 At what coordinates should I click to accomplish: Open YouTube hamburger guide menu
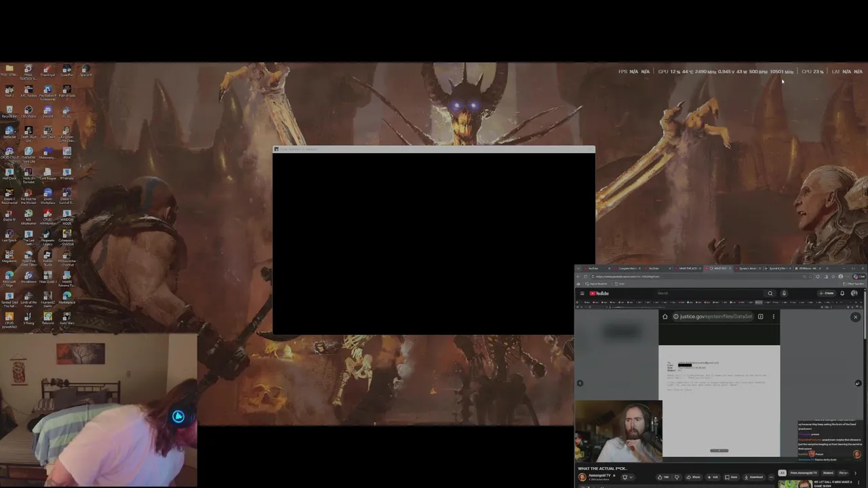coord(582,293)
